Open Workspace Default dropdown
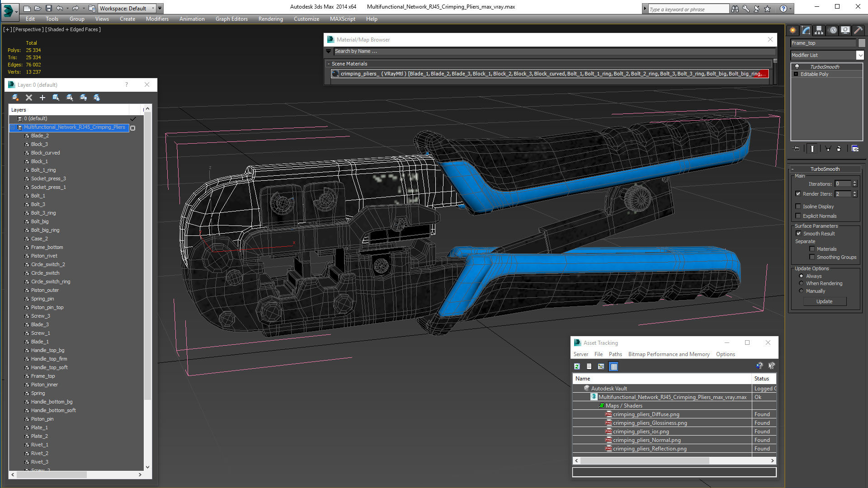 (153, 8)
